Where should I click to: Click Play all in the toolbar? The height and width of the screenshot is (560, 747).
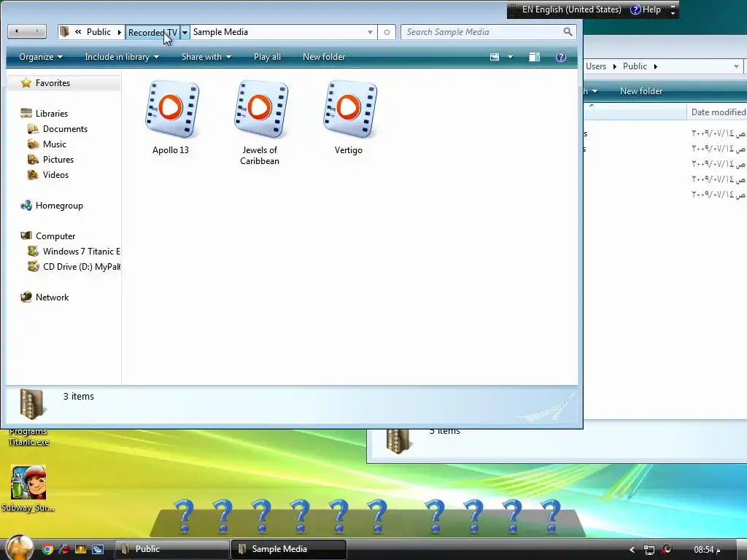(x=267, y=57)
